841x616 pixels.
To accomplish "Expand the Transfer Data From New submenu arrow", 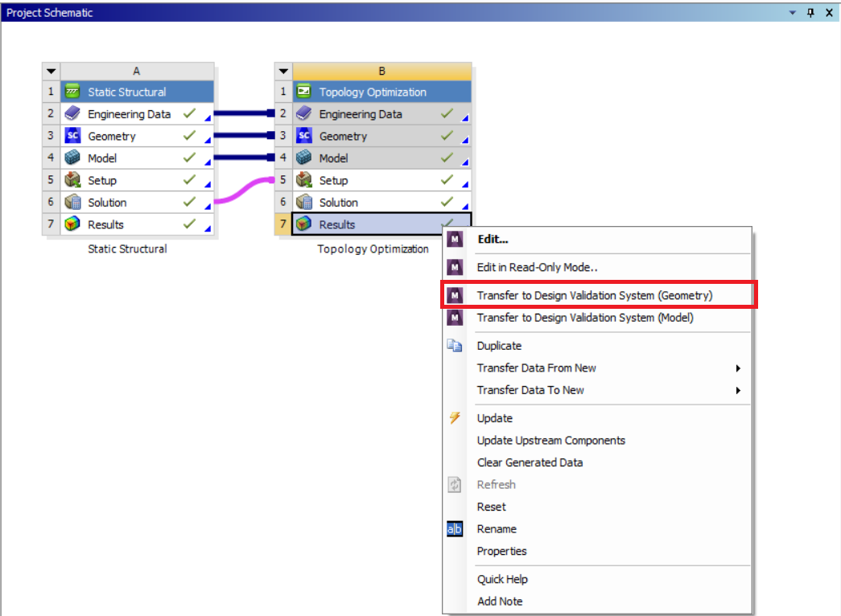I will [x=739, y=368].
